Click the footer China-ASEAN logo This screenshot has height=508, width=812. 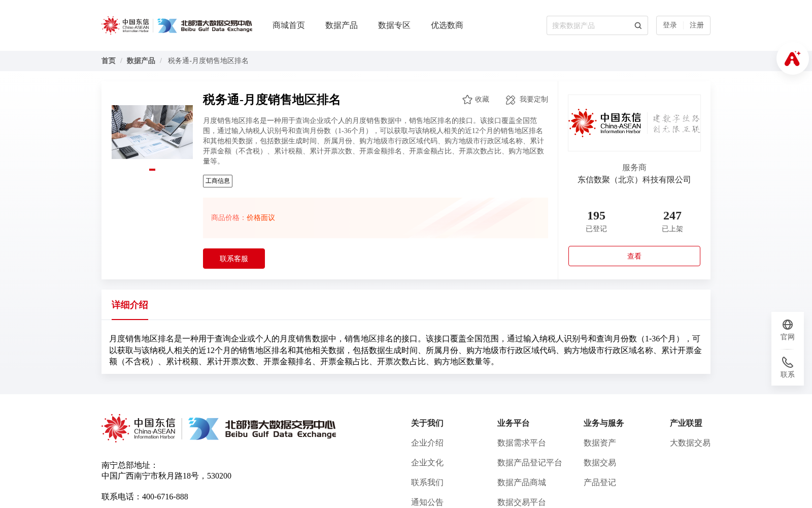pyautogui.click(x=139, y=428)
